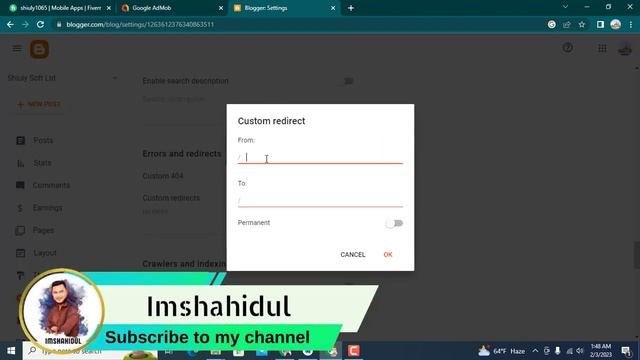Bookmark this page with star
Image resolution: width=640 pixels, height=360 pixels.
[582, 24]
